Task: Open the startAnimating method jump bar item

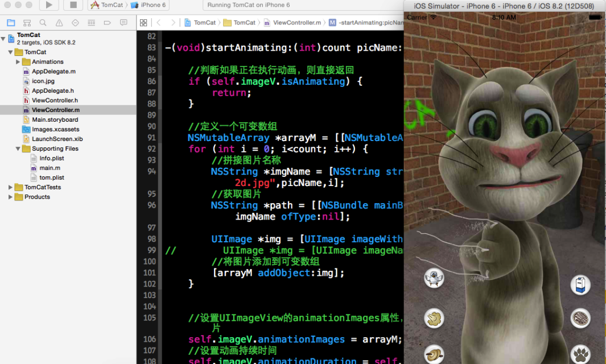Action: point(366,23)
